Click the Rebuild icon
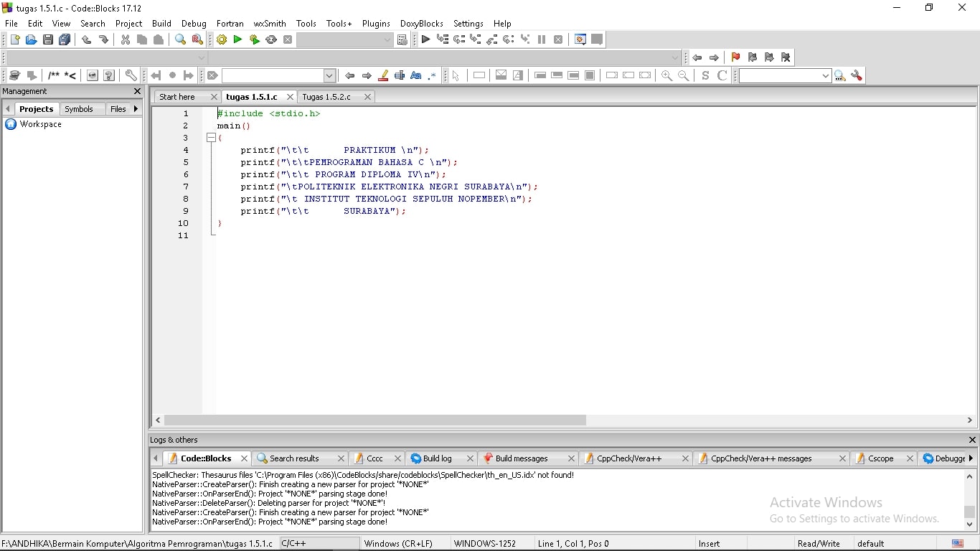 [271, 40]
